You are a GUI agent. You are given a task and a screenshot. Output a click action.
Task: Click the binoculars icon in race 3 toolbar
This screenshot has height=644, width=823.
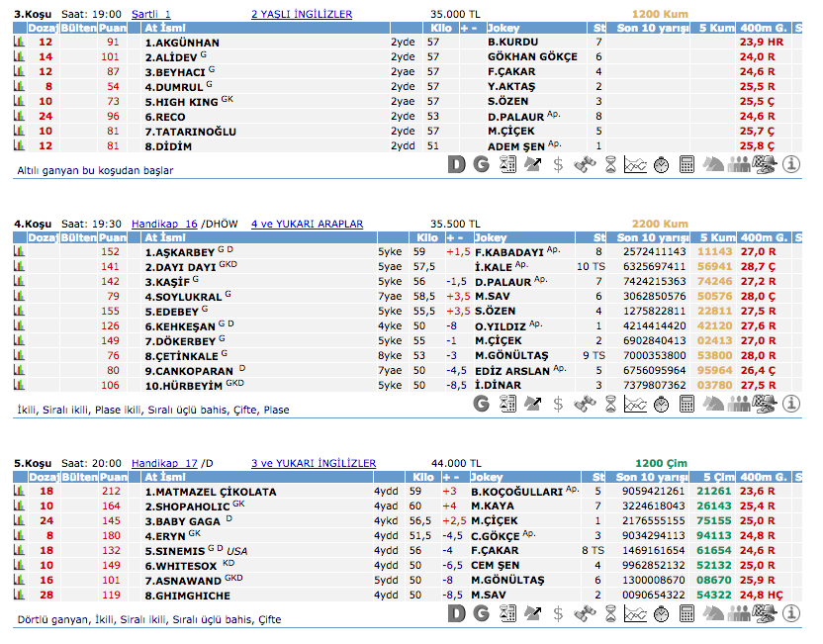coord(584,164)
